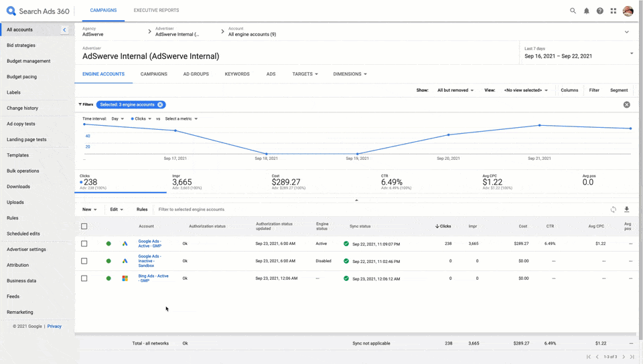Open the View selection dropdown
The image size is (643, 364).
pos(526,90)
